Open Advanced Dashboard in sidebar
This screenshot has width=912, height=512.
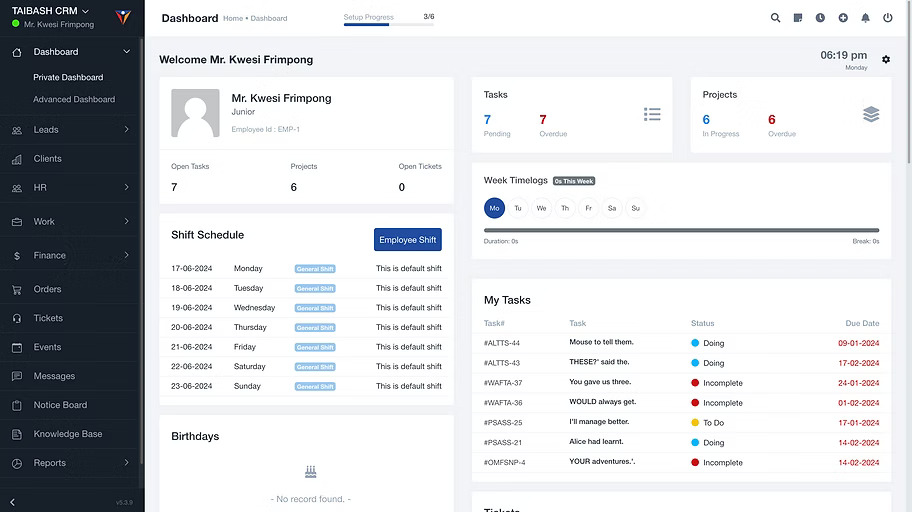coord(74,100)
